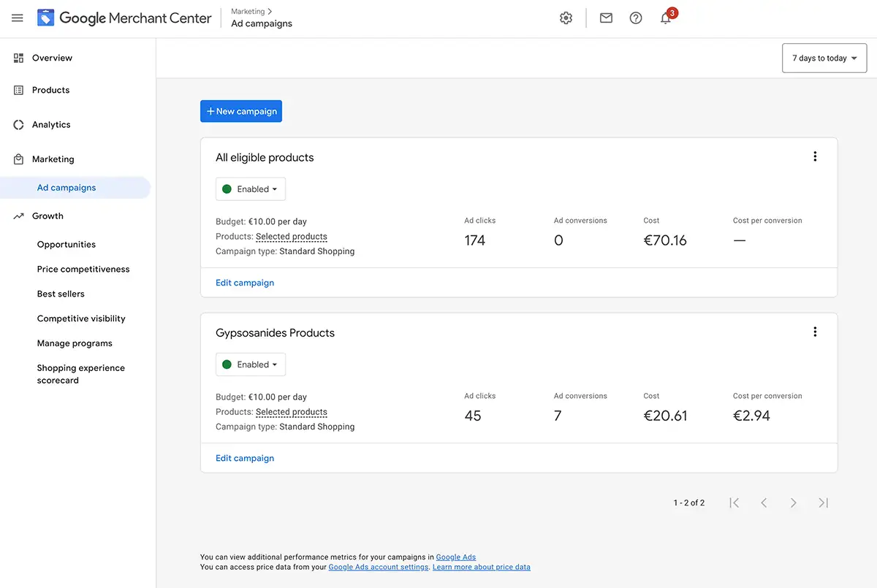Click the Overview dashboard icon

19,58
